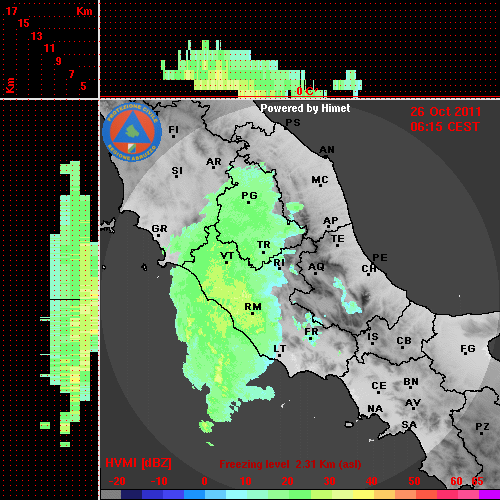Click the '40' value on dBZ scale
500x500 pixels.
[371, 481]
